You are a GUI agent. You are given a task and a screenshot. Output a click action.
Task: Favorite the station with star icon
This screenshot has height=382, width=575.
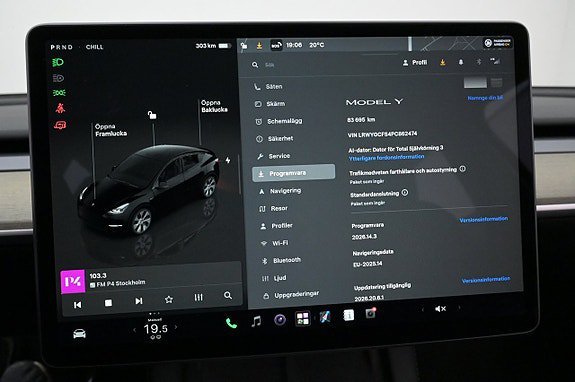click(x=169, y=300)
